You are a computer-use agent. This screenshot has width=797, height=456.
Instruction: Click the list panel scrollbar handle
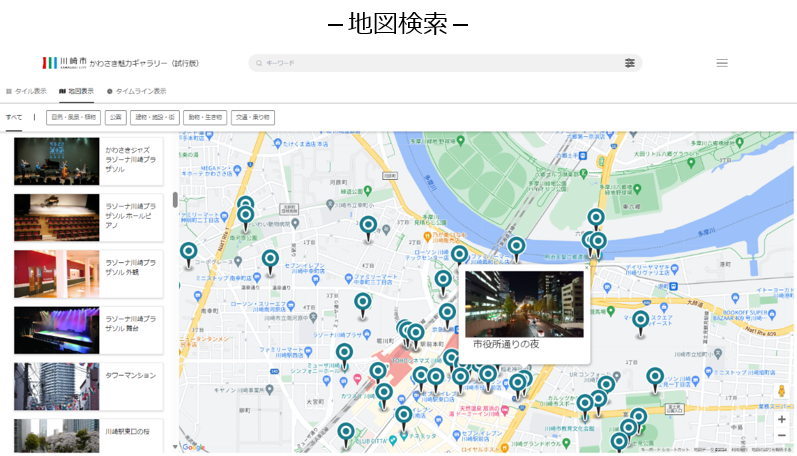click(x=175, y=200)
